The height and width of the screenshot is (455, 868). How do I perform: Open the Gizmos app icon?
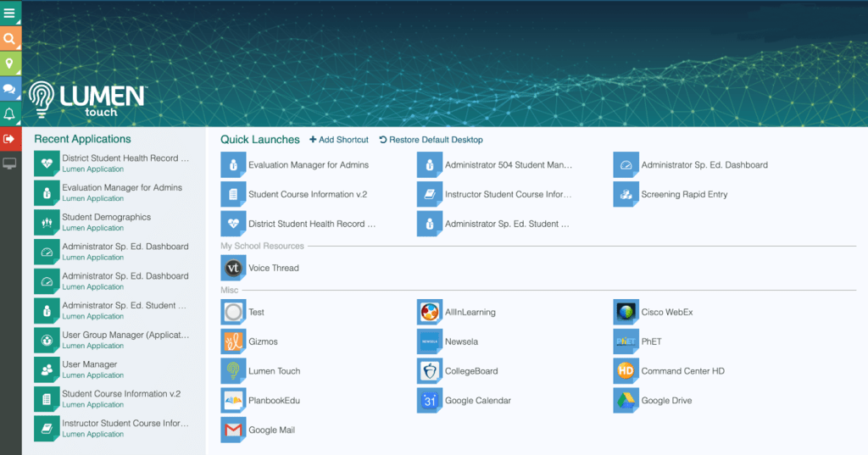tap(233, 341)
